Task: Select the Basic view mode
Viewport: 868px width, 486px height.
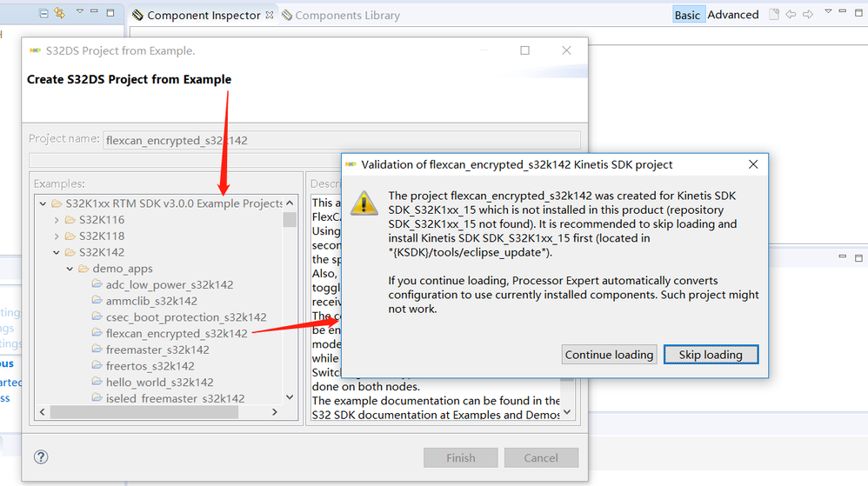Action: [687, 15]
